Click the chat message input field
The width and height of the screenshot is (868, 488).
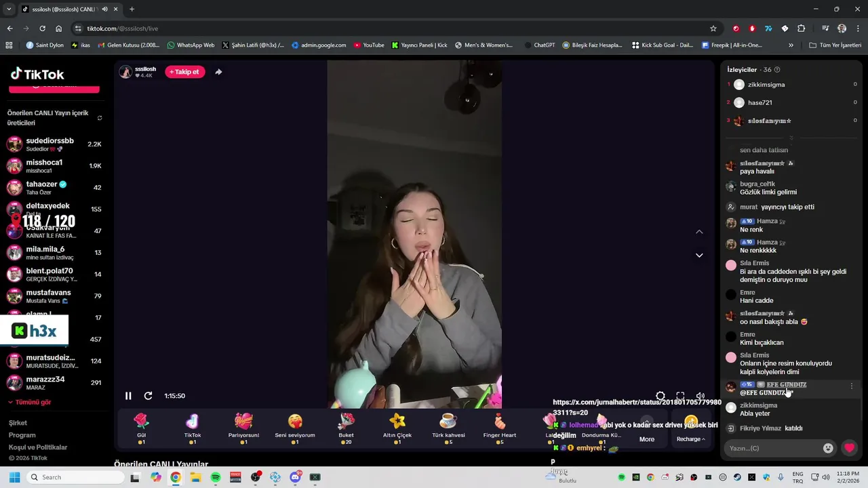(x=770, y=448)
